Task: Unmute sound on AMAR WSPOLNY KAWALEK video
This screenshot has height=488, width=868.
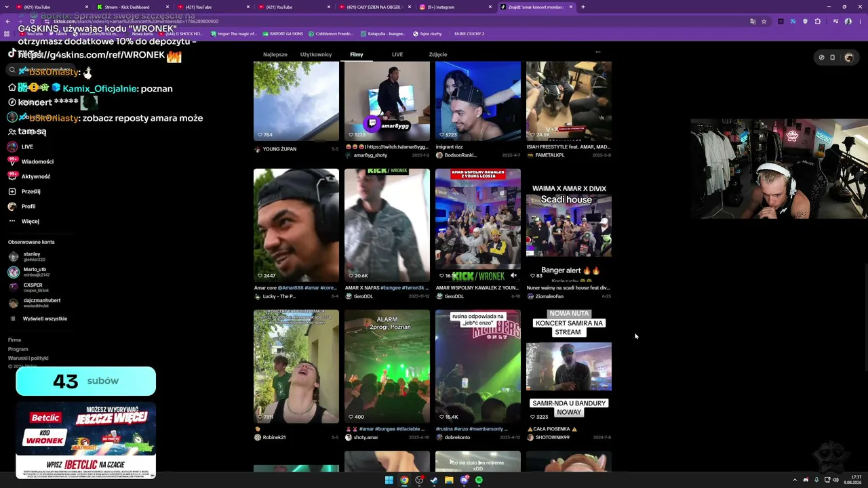Action: pos(513,275)
